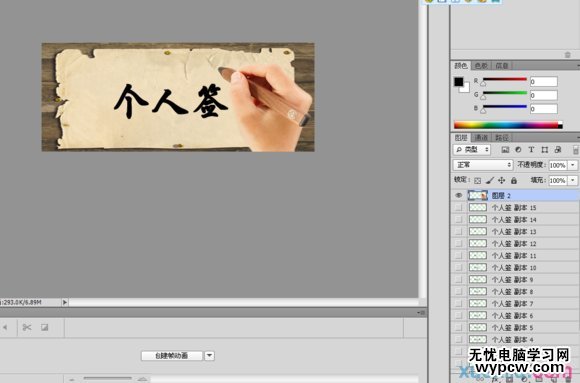580x383 pixels.
Task: Click the smart object filter icon
Action: point(558,150)
